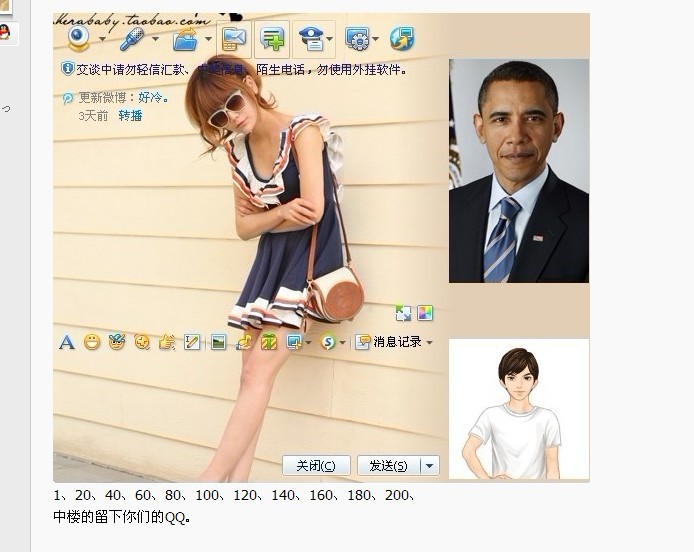
Task: Open the report/police cap icon
Action: pyautogui.click(x=311, y=39)
